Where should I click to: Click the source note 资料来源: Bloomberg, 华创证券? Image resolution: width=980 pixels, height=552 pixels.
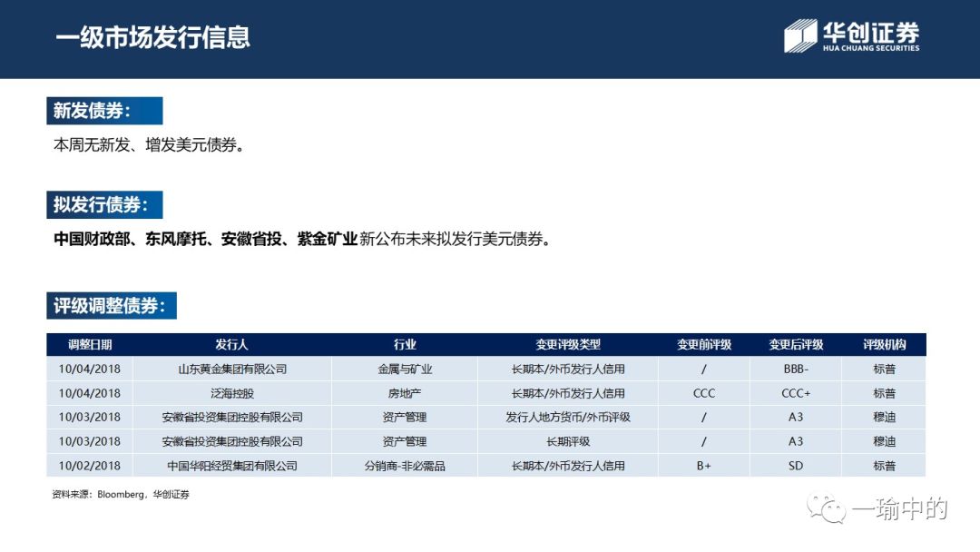[x=121, y=495]
